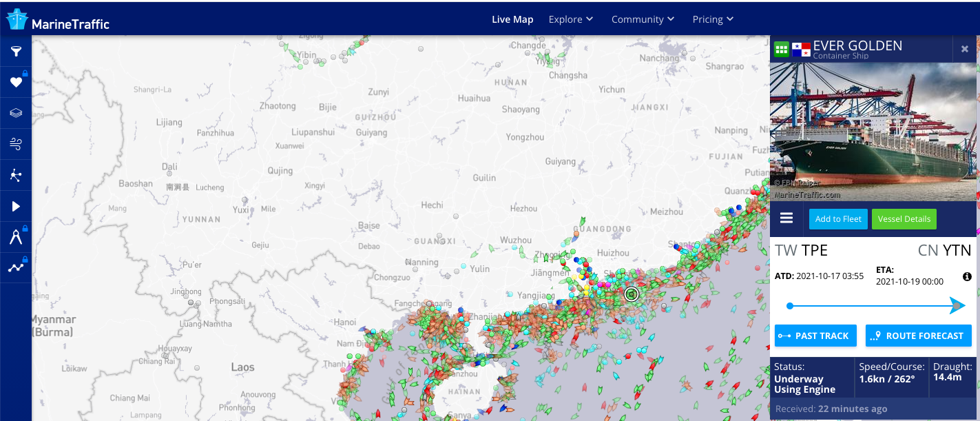
Task: Click the Huizhou label on map
Action: [x=614, y=253]
